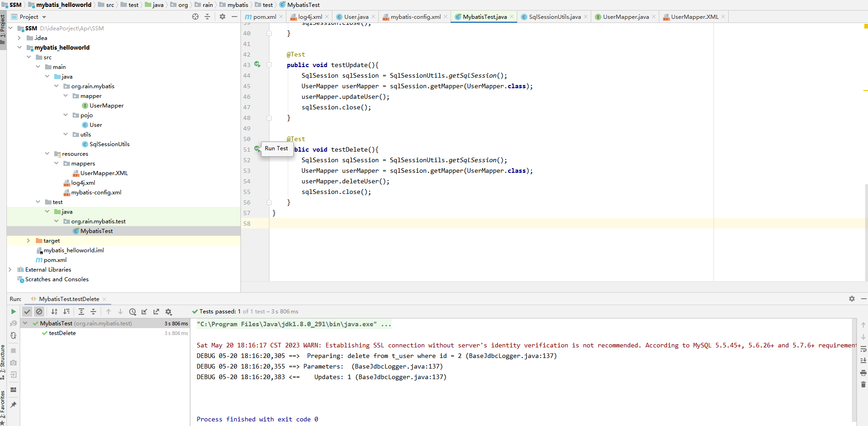Collapse all in Project tool window
The width and height of the screenshot is (868, 426).
pyautogui.click(x=207, y=17)
